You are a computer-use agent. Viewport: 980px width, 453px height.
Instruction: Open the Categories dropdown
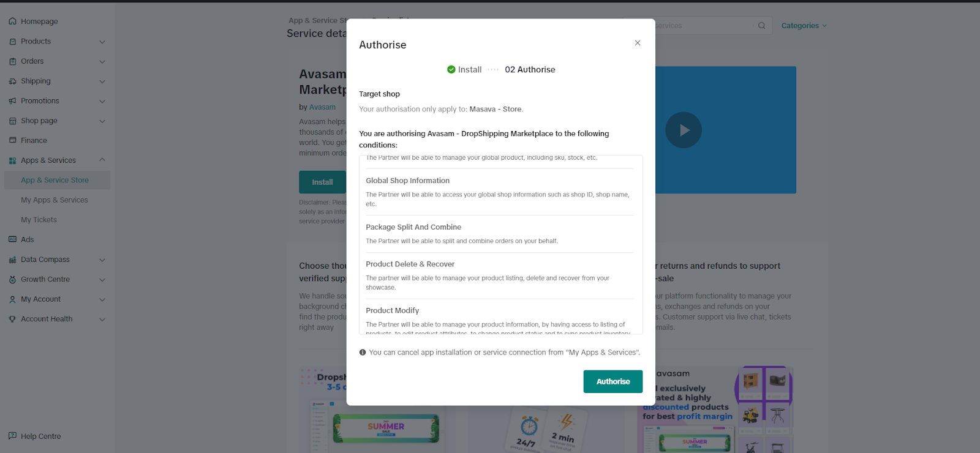(x=804, y=26)
